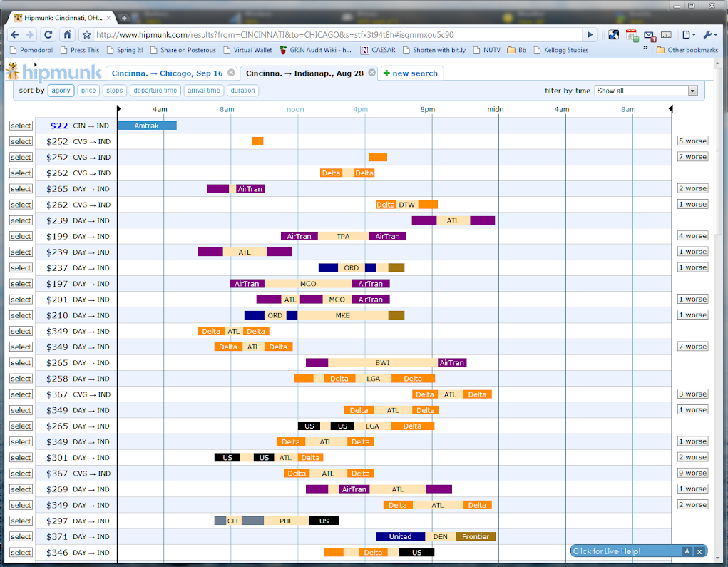Expand the 5 worse flights button
Viewport: 728px width, 567px height.
point(693,141)
